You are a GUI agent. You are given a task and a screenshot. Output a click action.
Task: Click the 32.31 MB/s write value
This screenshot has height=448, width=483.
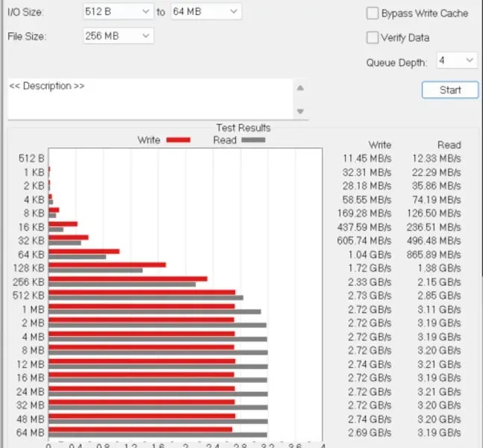click(x=367, y=172)
